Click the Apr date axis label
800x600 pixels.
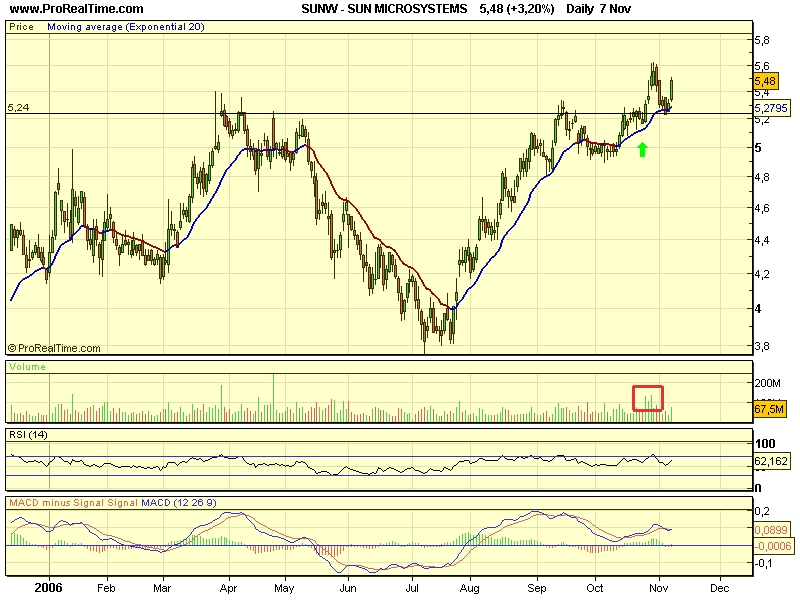pos(229,588)
